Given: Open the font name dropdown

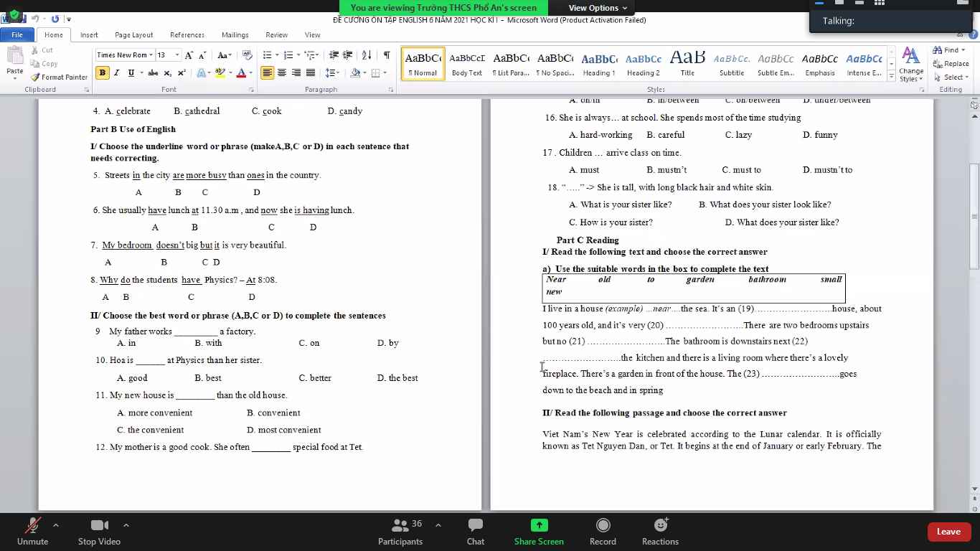Looking at the screenshot, I should tap(151, 55).
